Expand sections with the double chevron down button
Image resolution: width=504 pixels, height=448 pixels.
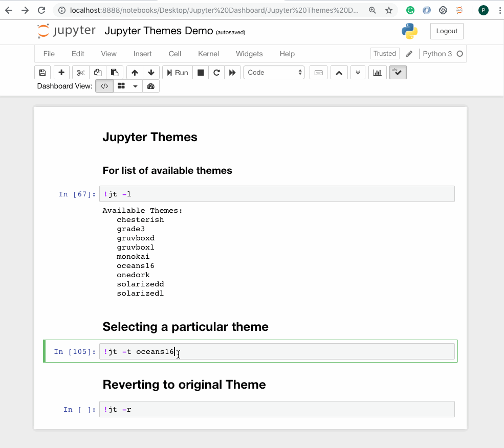358,73
